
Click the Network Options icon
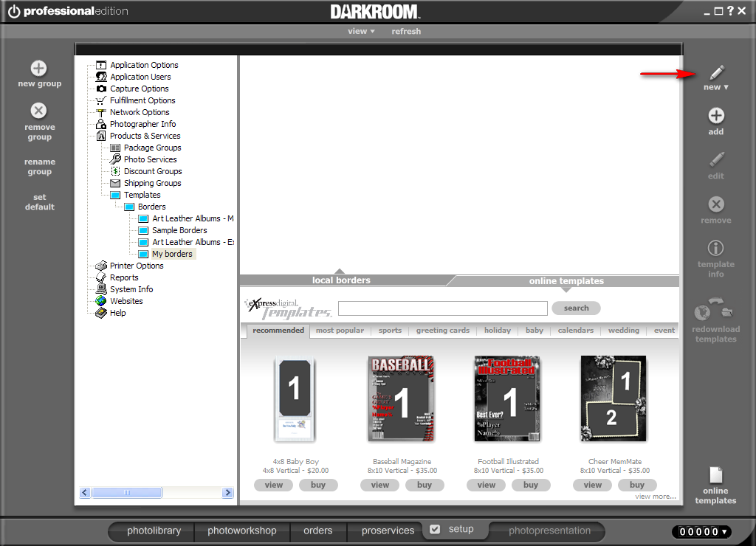(100, 112)
